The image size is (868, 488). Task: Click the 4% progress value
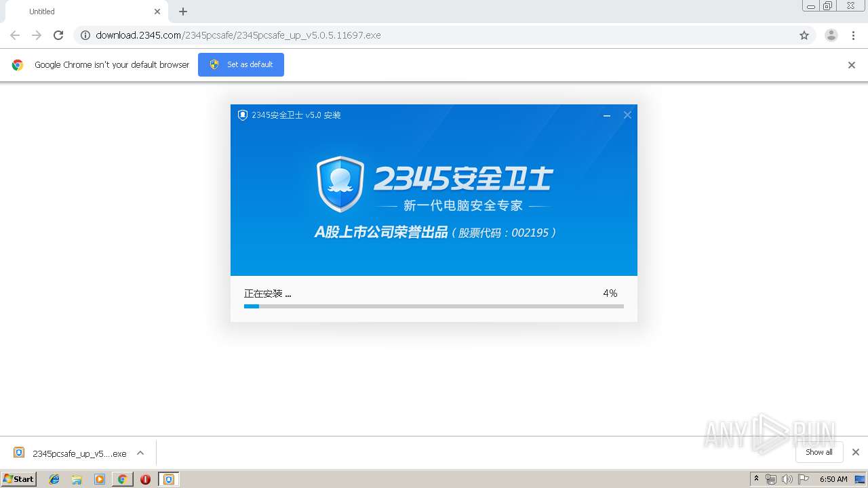(610, 293)
